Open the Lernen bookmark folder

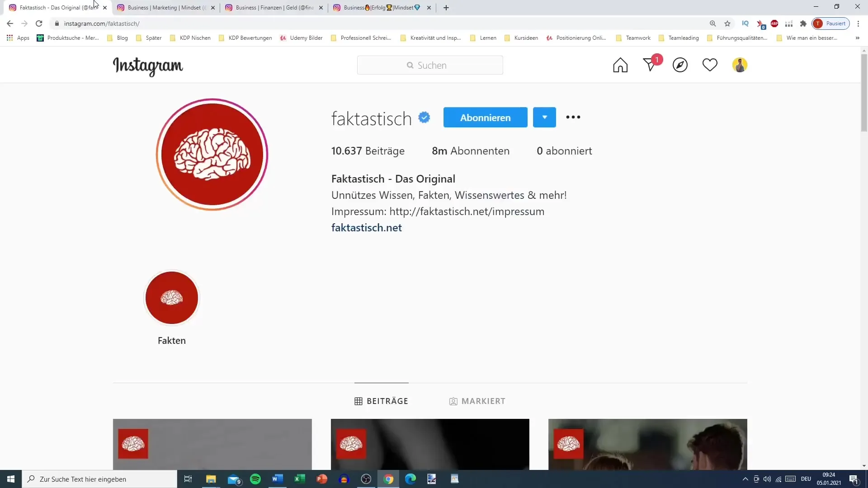pyautogui.click(x=483, y=38)
